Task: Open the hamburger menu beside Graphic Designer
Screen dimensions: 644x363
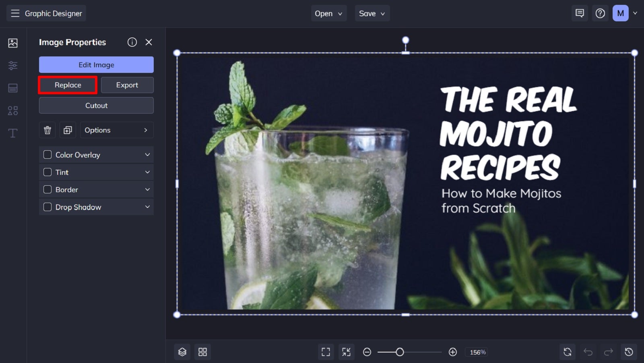Action: (15, 12)
